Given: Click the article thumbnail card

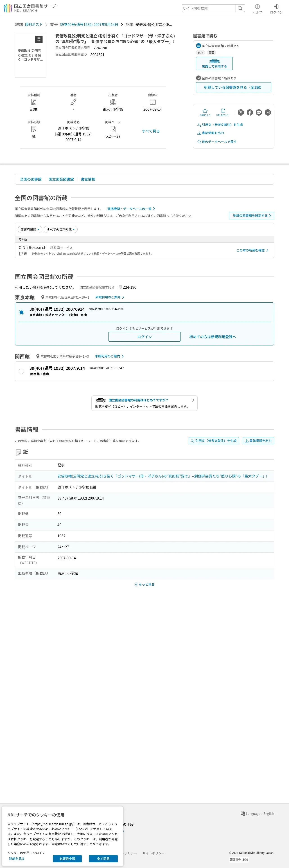Looking at the screenshot, I should tap(31, 55).
